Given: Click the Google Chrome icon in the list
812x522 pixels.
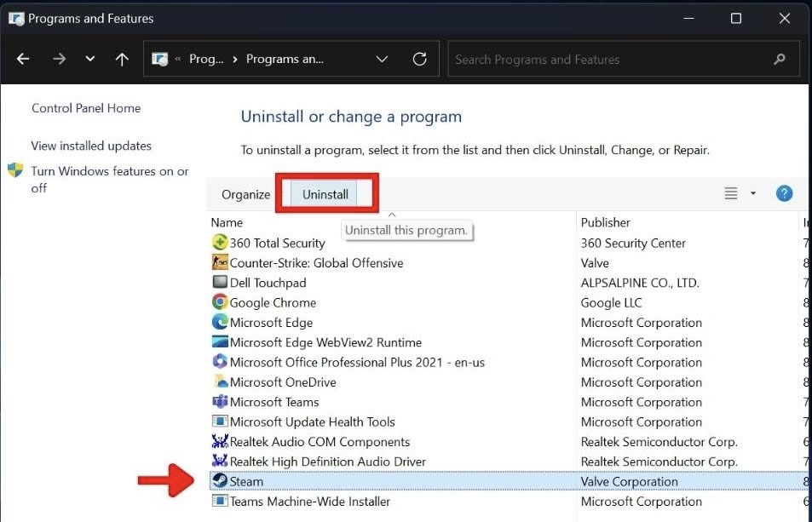Looking at the screenshot, I should pos(220,302).
